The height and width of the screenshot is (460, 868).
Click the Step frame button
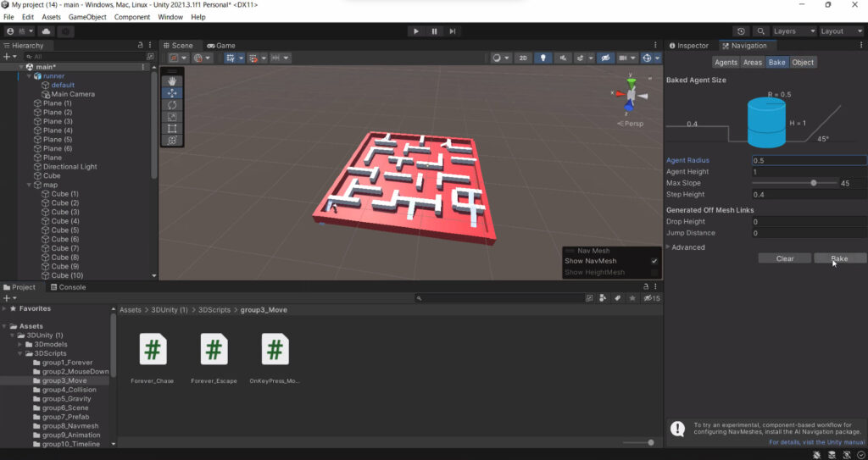click(x=453, y=31)
